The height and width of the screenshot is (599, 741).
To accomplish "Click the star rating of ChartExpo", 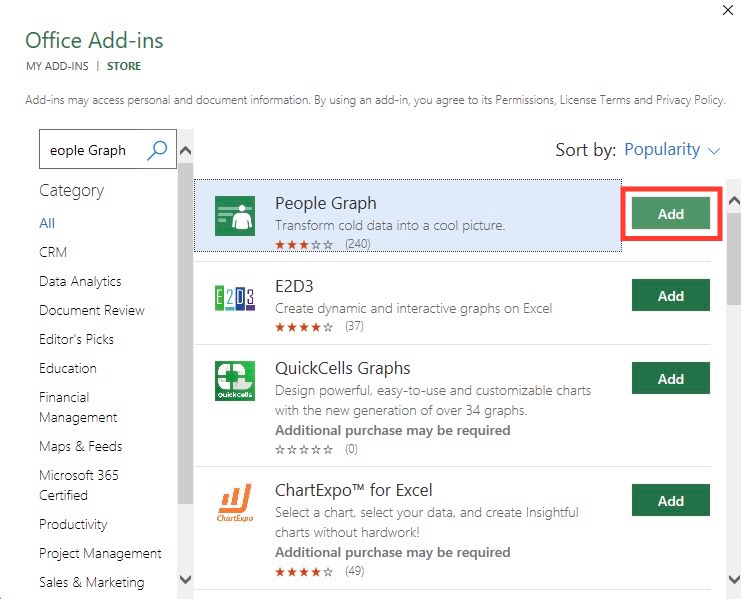I will (304, 572).
